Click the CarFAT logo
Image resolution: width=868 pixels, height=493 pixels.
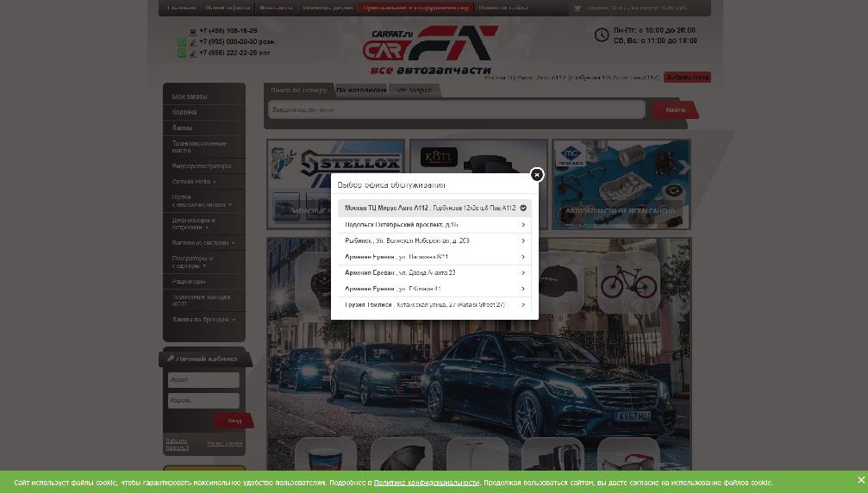tap(431, 50)
